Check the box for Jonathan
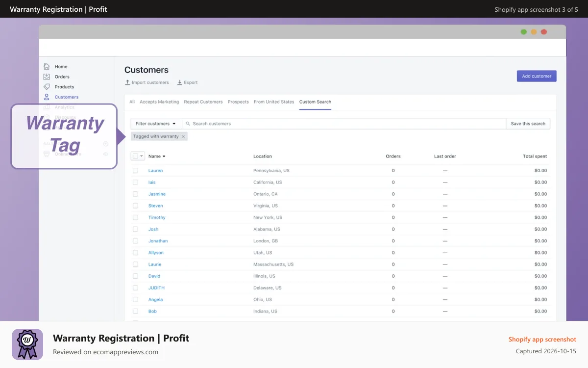The image size is (588, 368). tap(135, 241)
